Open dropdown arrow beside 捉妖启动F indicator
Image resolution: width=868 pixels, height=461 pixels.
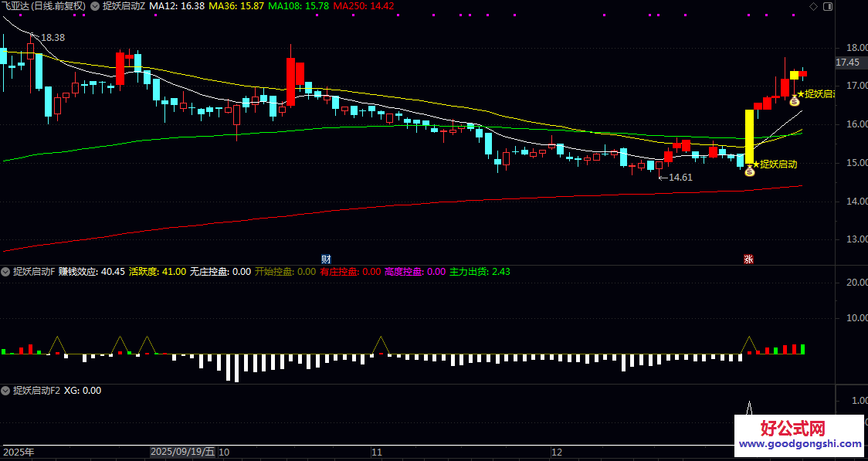5,272
